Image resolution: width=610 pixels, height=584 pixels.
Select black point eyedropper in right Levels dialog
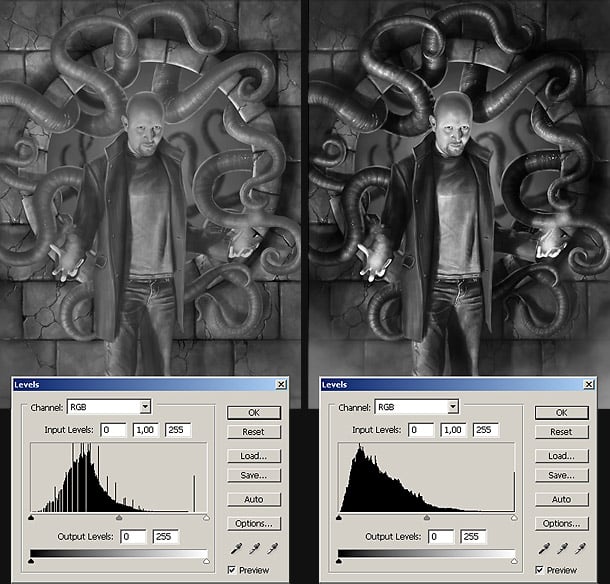coord(544,549)
